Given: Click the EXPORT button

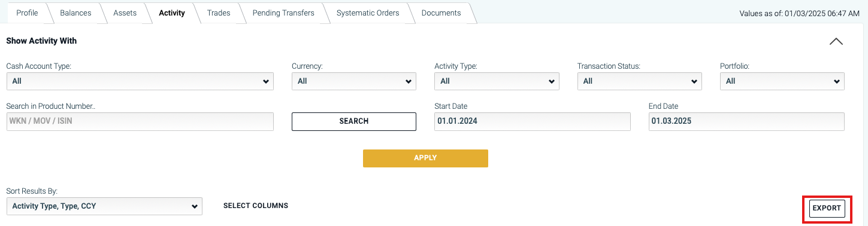Looking at the screenshot, I should pyautogui.click(x=827, y=208).
